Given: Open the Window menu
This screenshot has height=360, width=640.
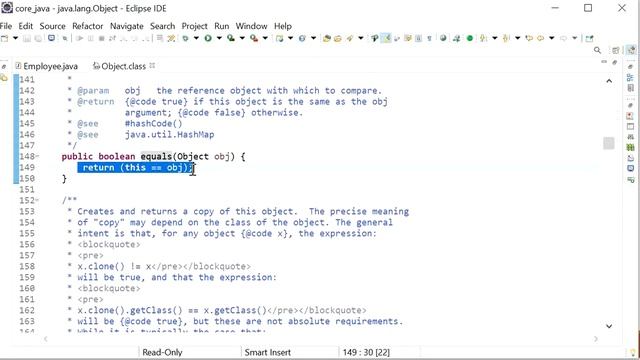Looking at the screenshot, I should point(251,26).
